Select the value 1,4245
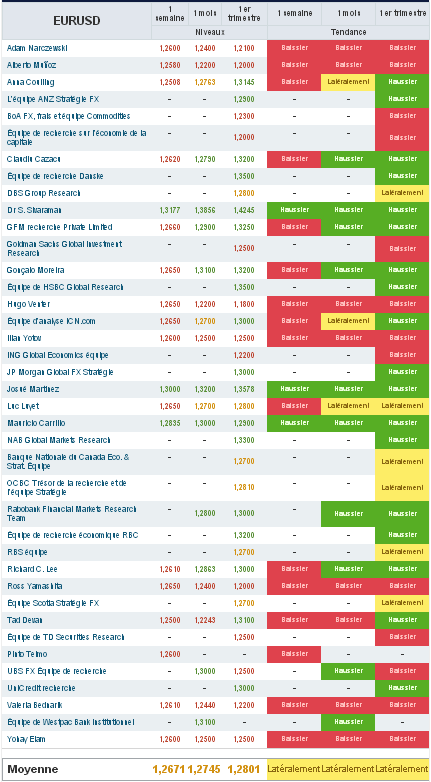431x782 pixels. tap(243, 210)
